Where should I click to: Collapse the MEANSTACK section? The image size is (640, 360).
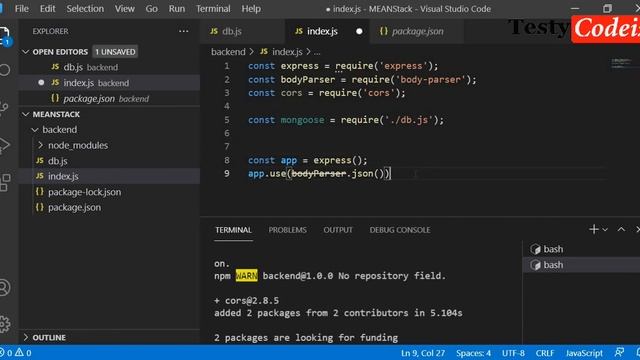26,114
